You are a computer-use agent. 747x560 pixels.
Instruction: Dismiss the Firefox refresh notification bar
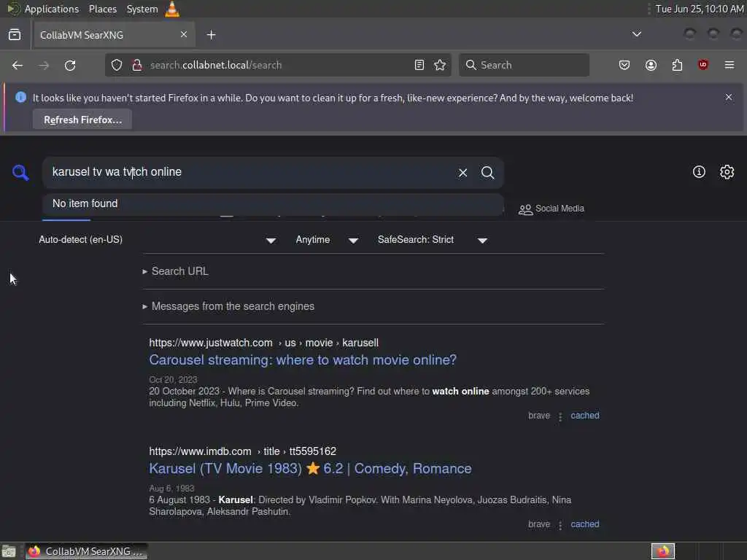point(729,97)
